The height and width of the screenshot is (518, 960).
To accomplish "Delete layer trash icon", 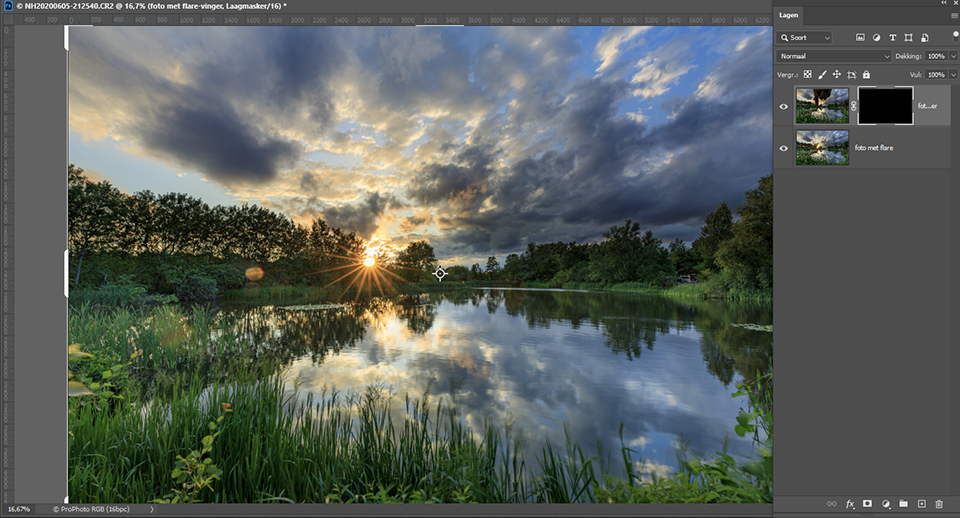I will 939,504.
